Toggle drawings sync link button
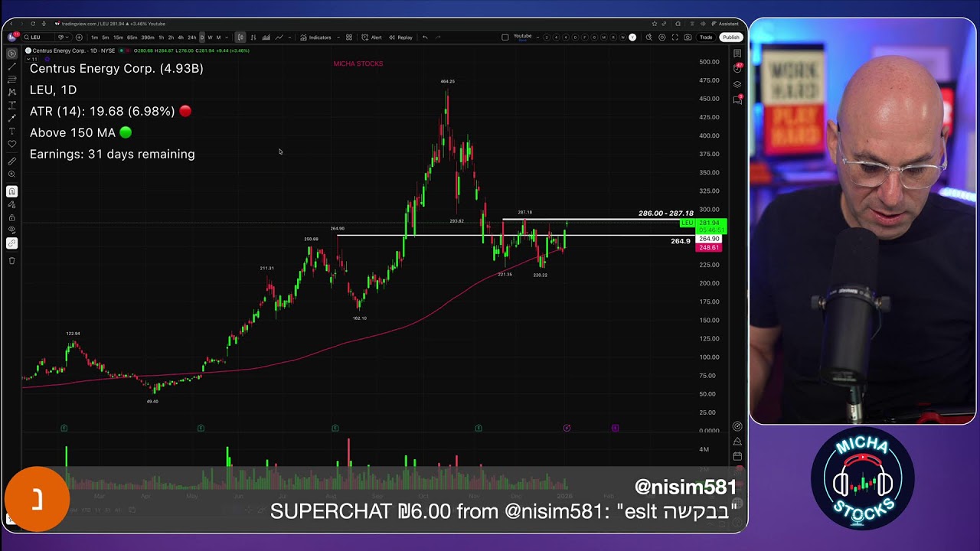Viewport: 980px width, 551px height. click(x=11, y=243)
